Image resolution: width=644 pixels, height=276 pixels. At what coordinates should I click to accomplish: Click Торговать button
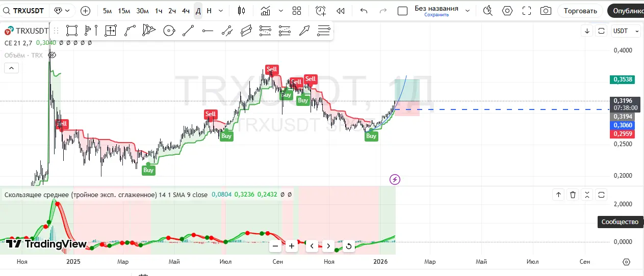(580, 11)
